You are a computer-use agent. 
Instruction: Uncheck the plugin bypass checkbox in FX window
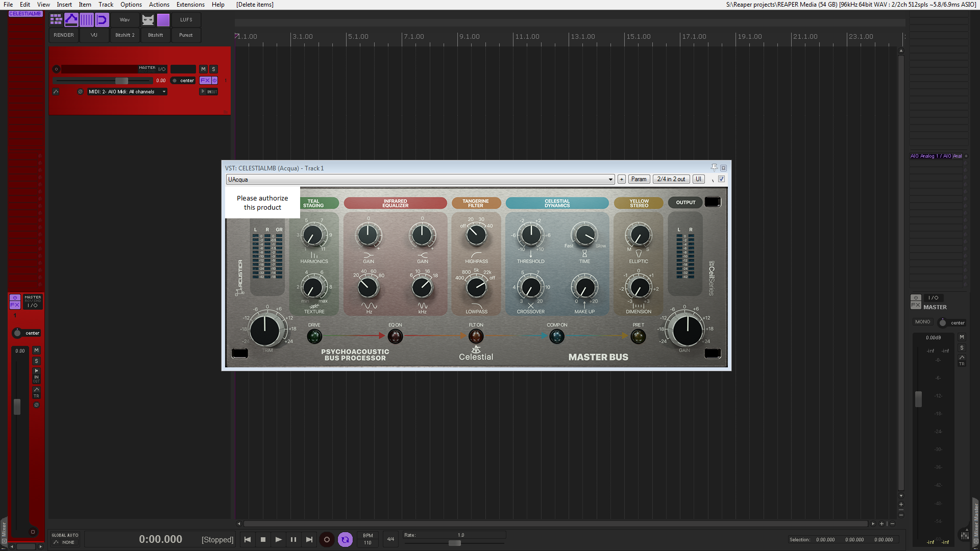click(721, 179)
